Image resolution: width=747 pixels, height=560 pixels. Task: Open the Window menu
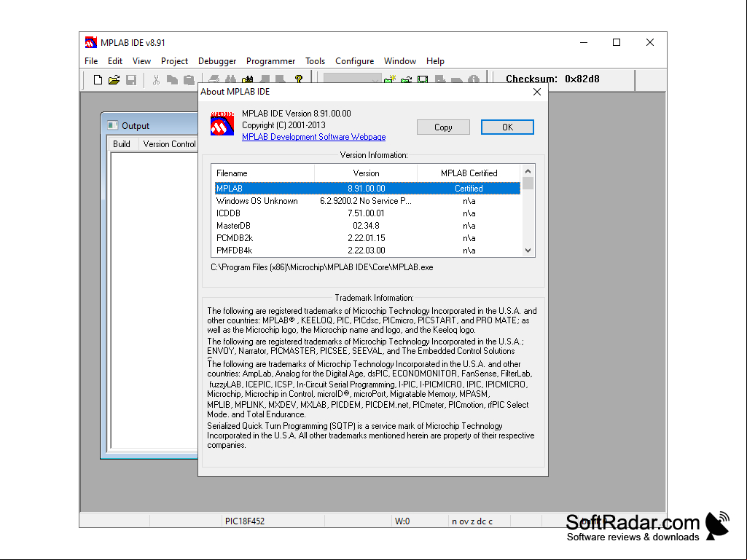[x=399, y=61]
